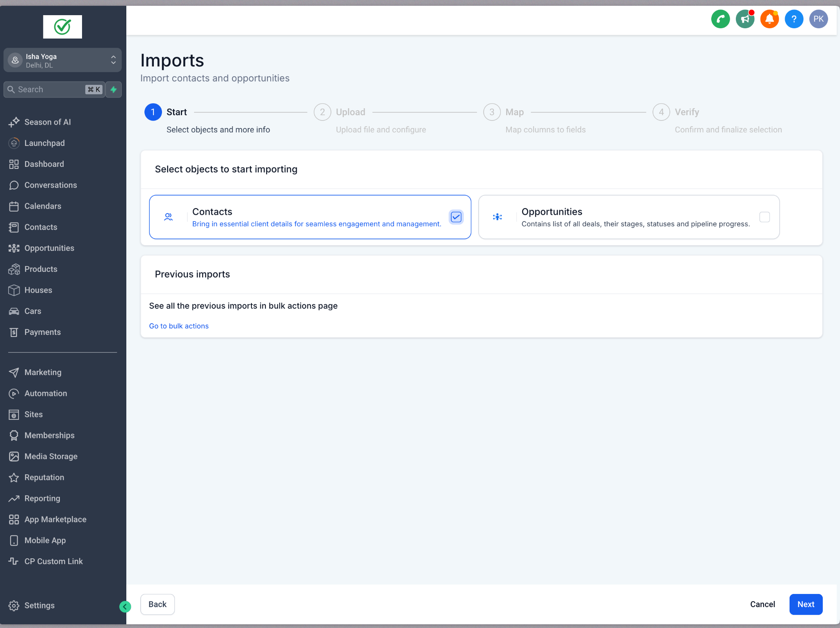Select the Opportunities card for importing
Image resolution: width=840 pixels, height=628 pixels.
click(629, 217)
